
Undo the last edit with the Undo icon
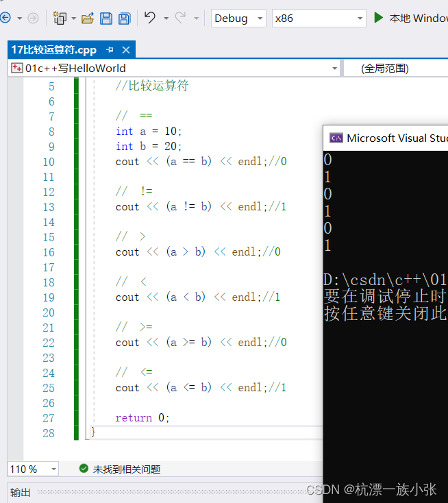pyautogui.click(x=150, y=17)
